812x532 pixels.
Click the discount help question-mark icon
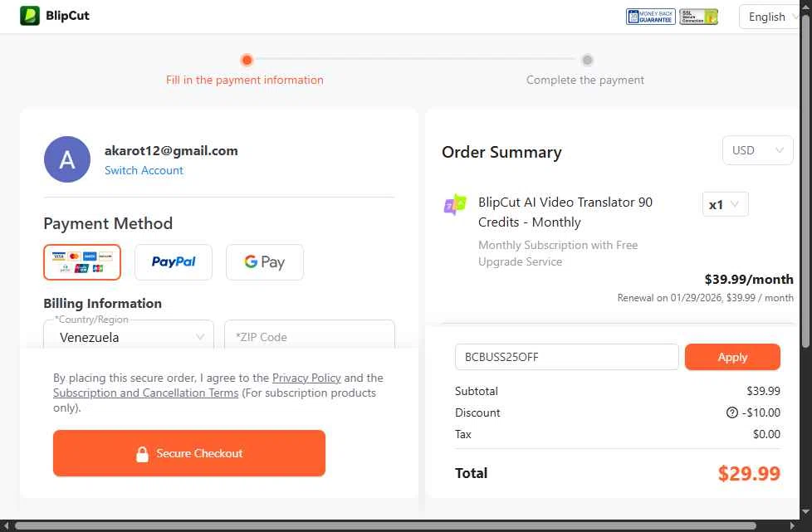[x=731, y=412]
